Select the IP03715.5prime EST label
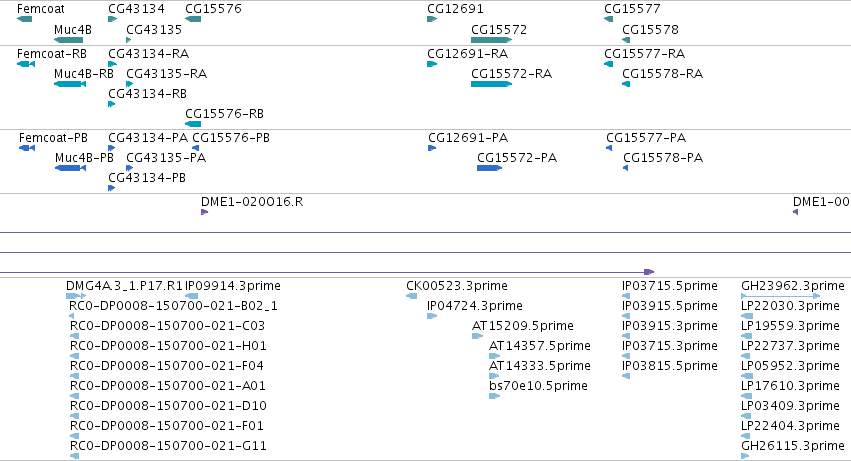851x461 pixels. pyautogui.click(x=670, y=286)
